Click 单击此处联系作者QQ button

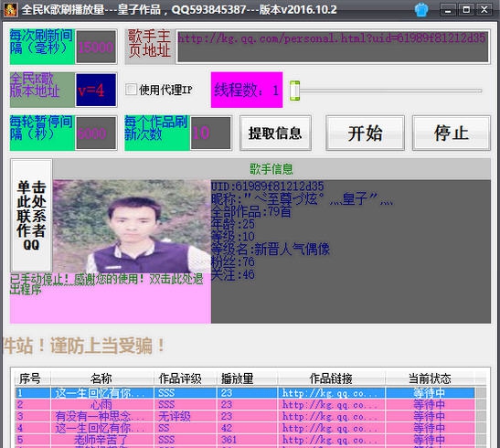[31, 215]
